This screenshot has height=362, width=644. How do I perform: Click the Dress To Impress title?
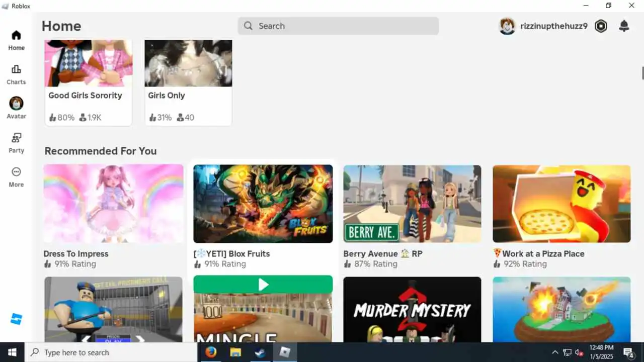76,254
